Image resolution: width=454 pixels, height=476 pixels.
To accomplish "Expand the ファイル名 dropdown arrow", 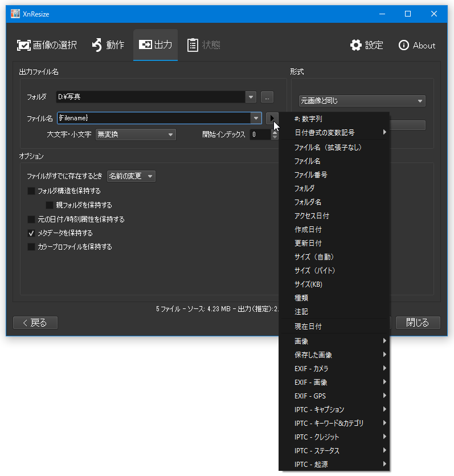I will click(256, 118).
